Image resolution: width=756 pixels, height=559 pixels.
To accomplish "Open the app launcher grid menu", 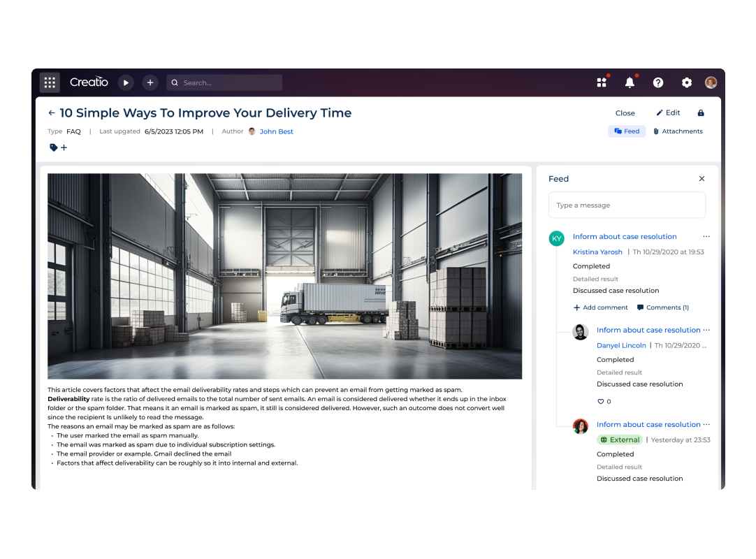I will pyautogui.click(x=50, y=82).
